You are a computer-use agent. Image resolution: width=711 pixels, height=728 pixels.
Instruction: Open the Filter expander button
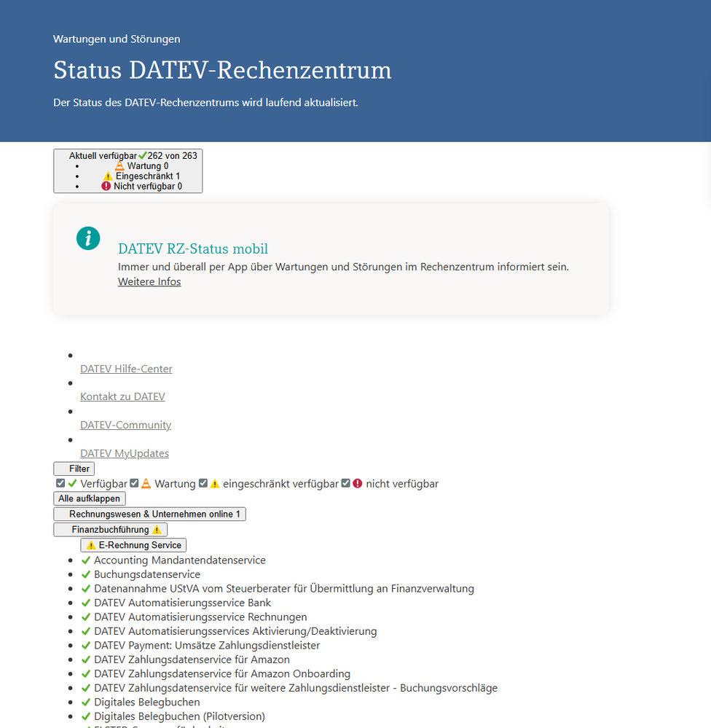(x=74, y=469)
